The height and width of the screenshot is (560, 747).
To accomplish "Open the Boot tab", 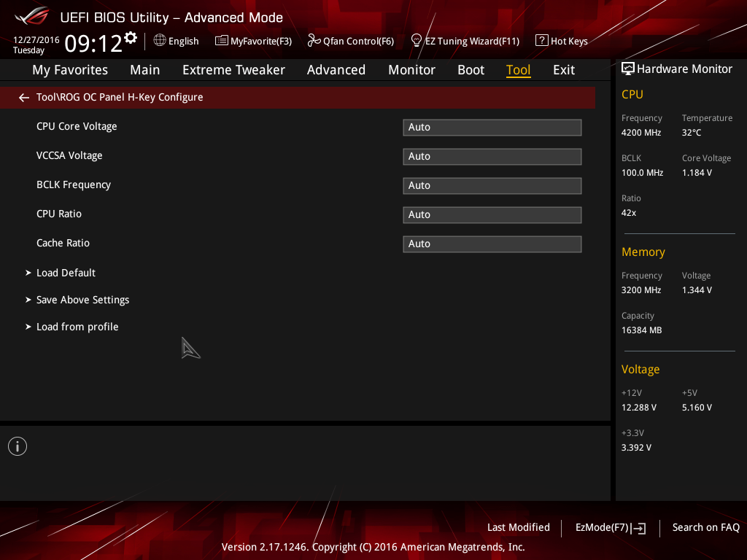I will click(471, 70).
